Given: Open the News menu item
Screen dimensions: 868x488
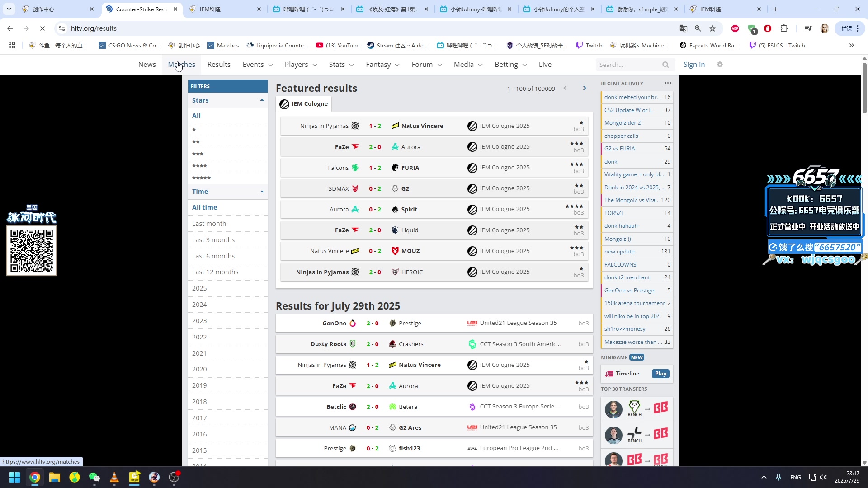Looking at the screenshot, I should (x=147, y=65).
